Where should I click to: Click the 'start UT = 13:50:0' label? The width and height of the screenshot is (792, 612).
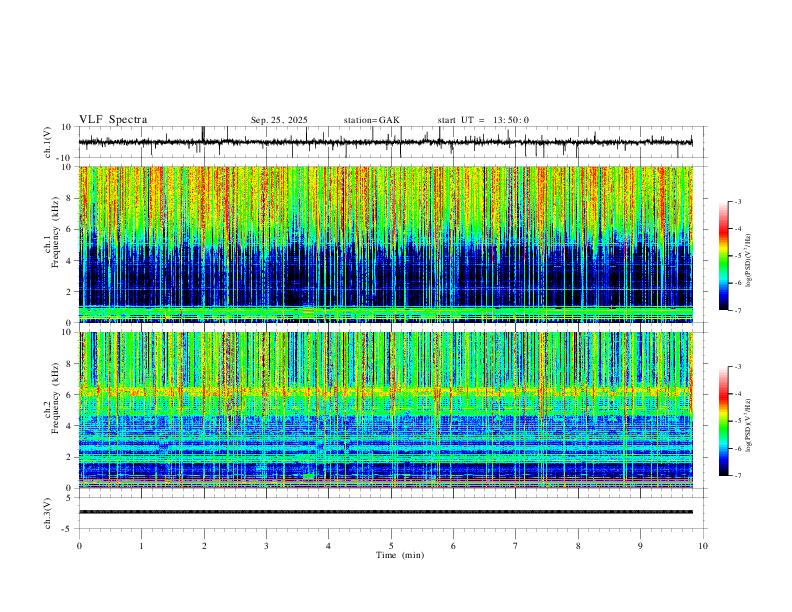click(x=483, y=120)
